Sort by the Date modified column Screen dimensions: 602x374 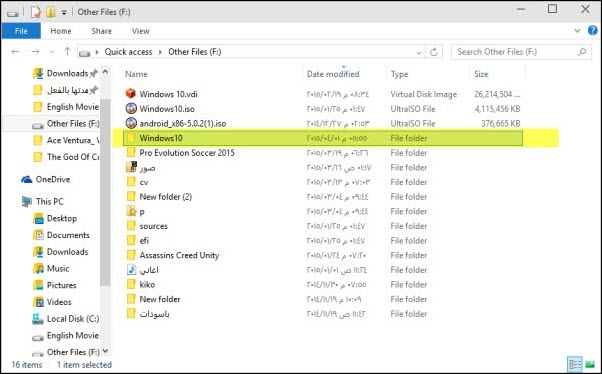coord(333,74)
